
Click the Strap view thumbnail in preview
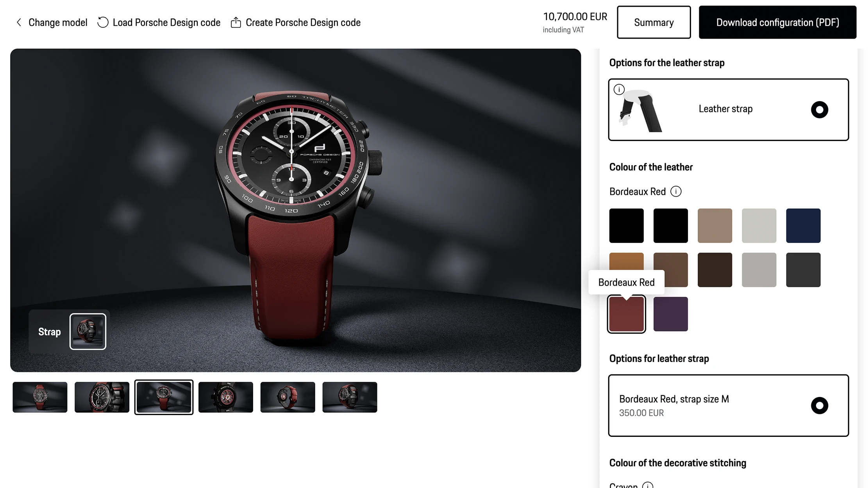click(88, 331)
